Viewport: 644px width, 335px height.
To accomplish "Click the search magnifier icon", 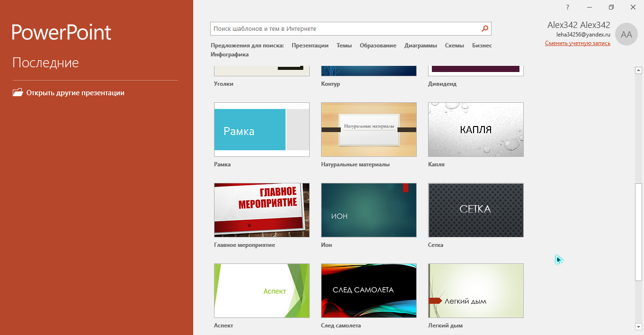I will point(484,29).
